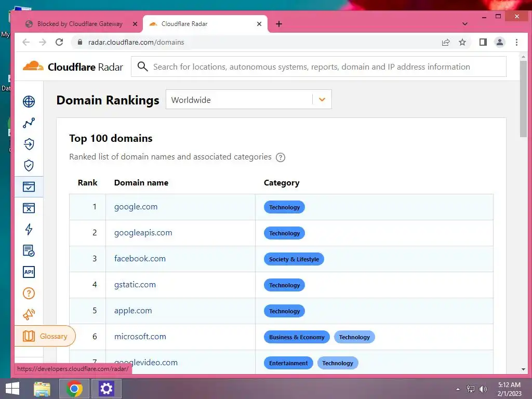Screen dimensions: 532x399
Task: Open the orange question mark help icon
Action: tap(29, 294)
